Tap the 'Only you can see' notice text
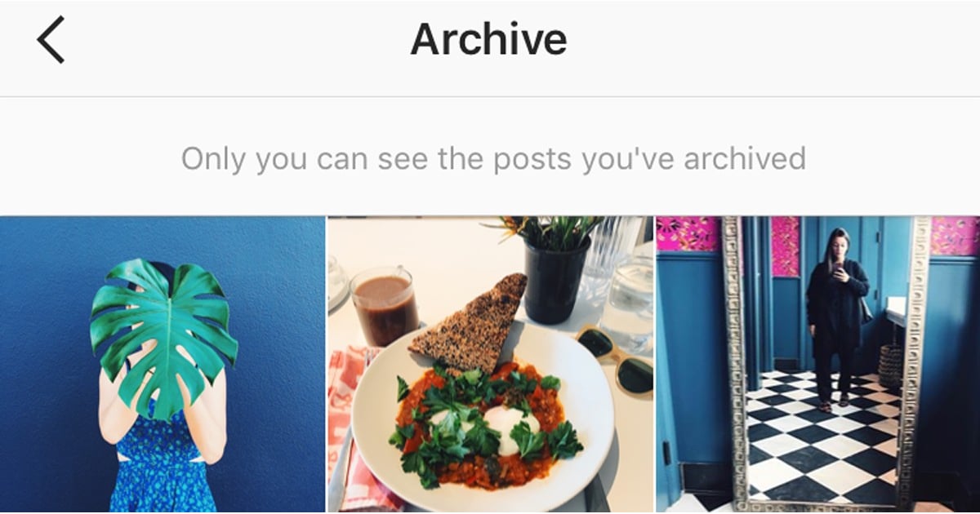 pyautogui.click(x=493, y=158)
